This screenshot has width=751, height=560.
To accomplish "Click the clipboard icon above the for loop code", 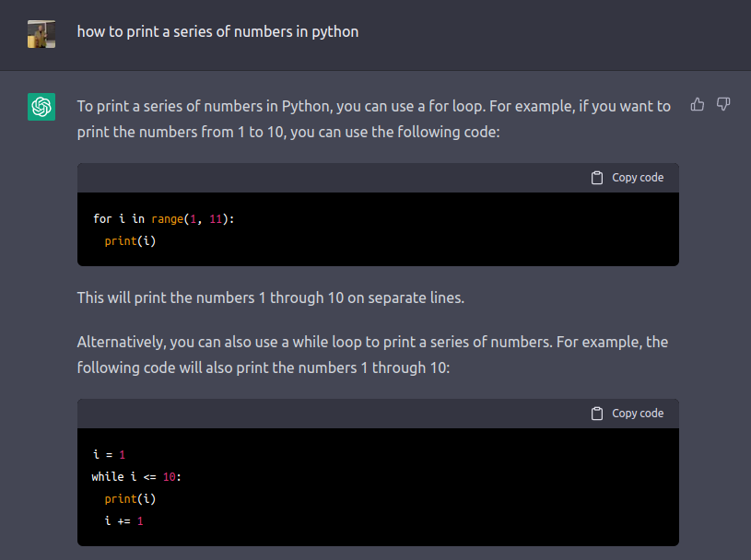I will [x=597, y=178].
